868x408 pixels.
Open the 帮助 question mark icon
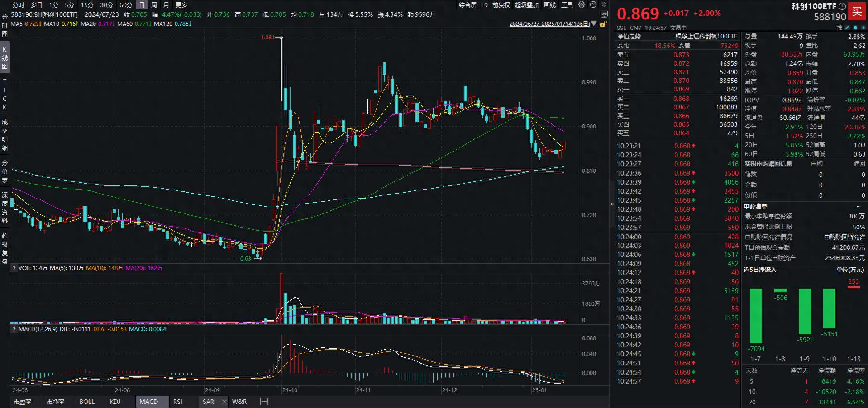coord(593,5)
